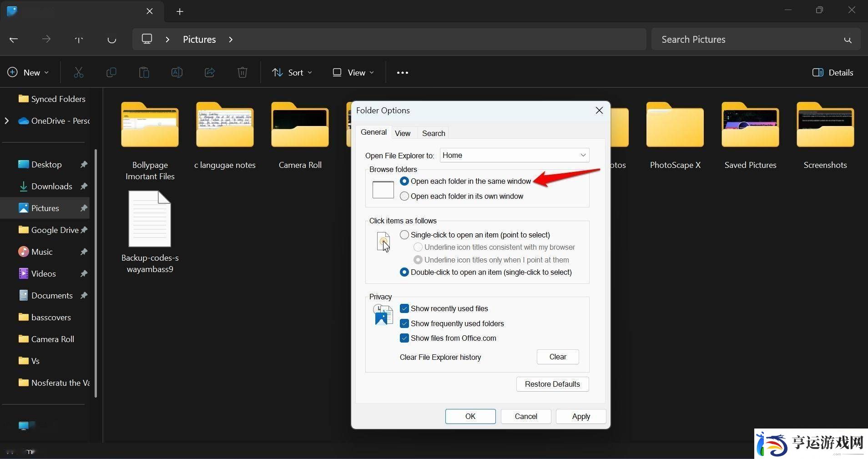868x459 pixels.
Task: Clear File Explorer history with Clear button
Action: click(x=558, y=357)
